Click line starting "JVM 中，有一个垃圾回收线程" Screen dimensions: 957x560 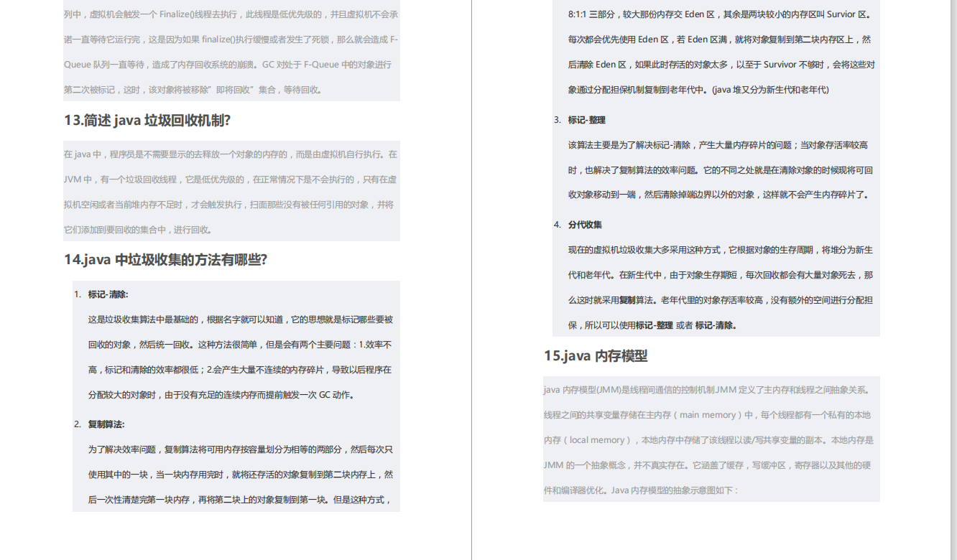[230, 179]
